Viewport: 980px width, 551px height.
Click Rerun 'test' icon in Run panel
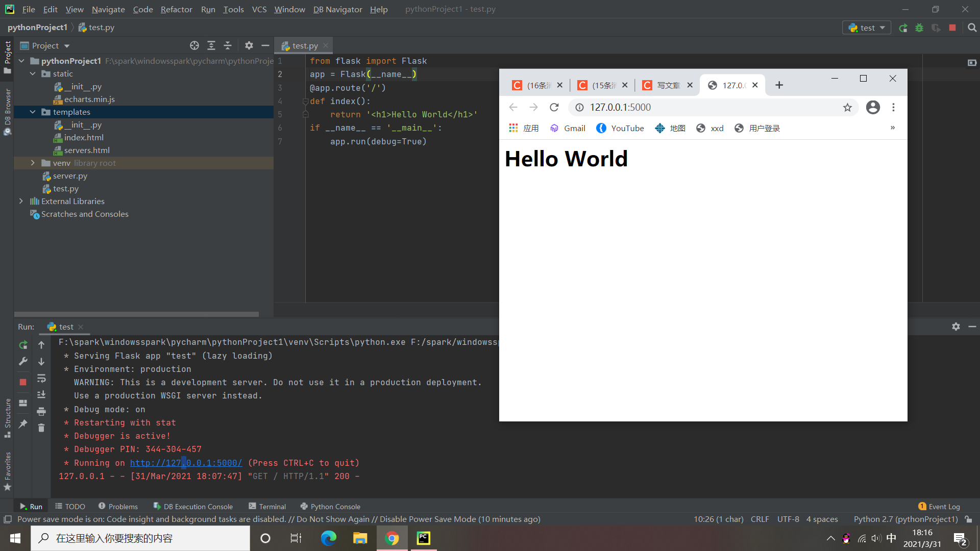[x=23, y=345]
